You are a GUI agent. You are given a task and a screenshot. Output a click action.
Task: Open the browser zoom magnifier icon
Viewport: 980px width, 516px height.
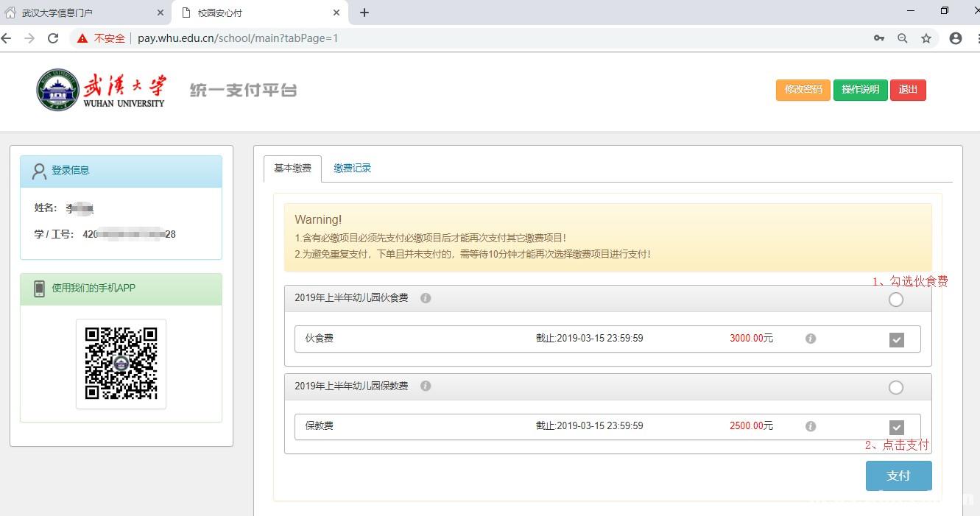[x=902, y=38]
